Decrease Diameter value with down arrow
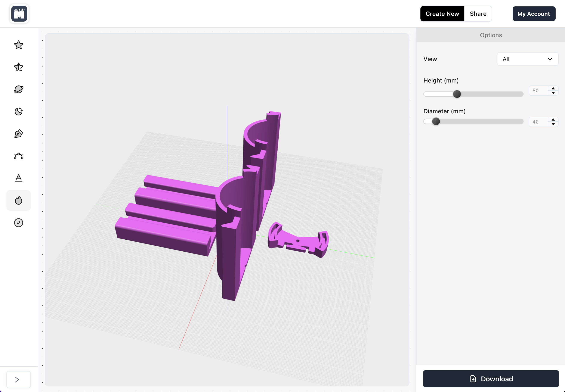The image size is (565, 392). coord(553,124)
